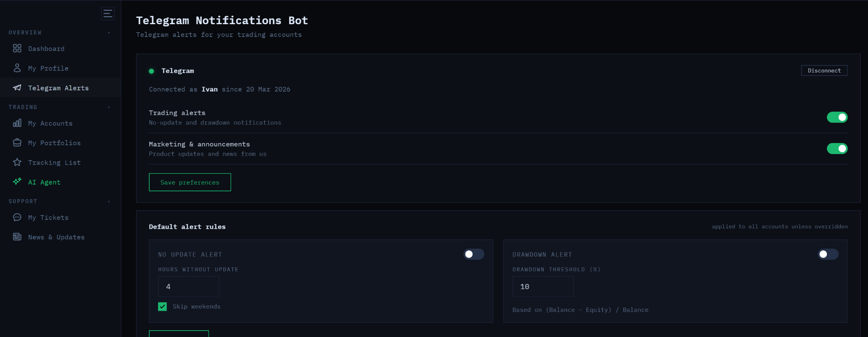Turn off Marketing & announcements notifications
This screenshot has height=337, width=868.
point(837,149)
